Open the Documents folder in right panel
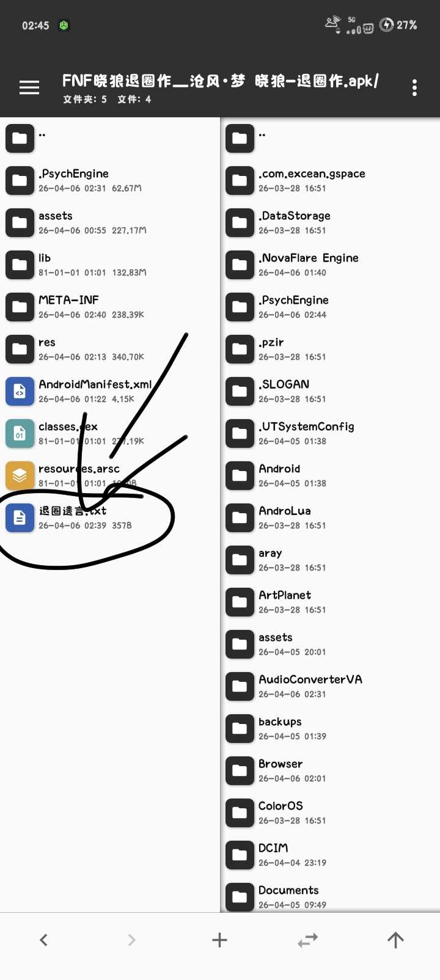The width and height of the screenshot is (440, 980). (x=330, y=896)
